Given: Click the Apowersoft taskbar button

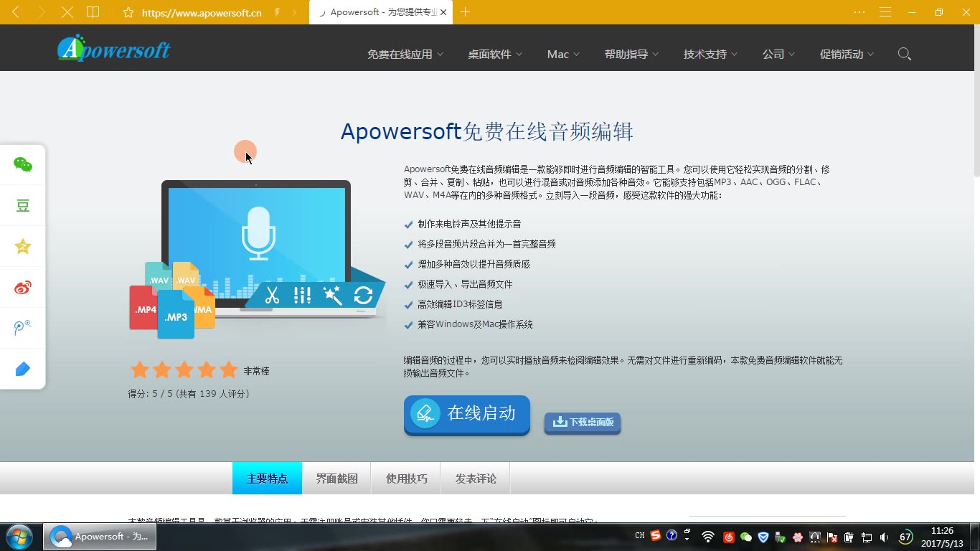Looking at the screenshot, I should pos(100,537).
